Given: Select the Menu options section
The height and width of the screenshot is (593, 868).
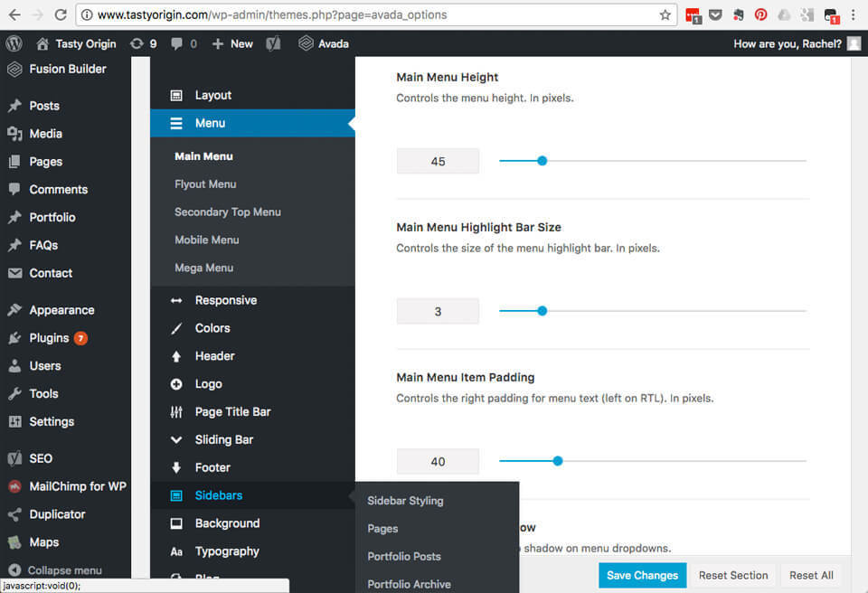Looking at the screenshot, I should (x=252, y=123).
